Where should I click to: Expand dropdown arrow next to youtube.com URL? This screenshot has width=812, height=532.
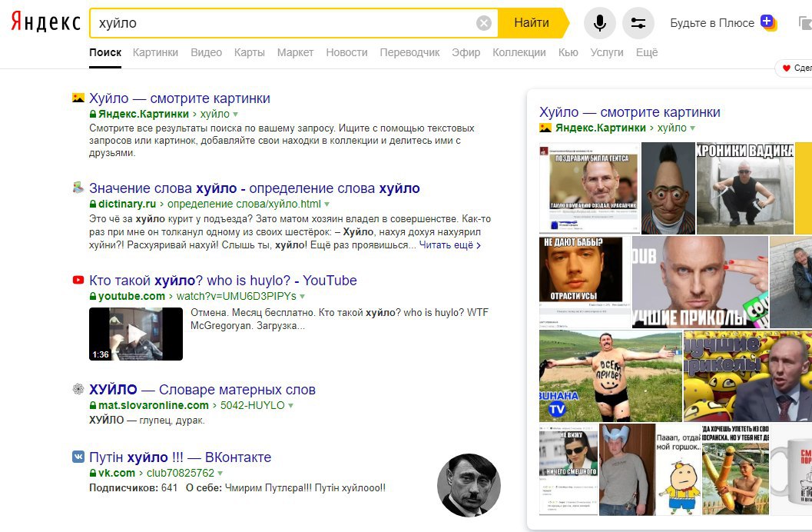click(x=303, y=297)
